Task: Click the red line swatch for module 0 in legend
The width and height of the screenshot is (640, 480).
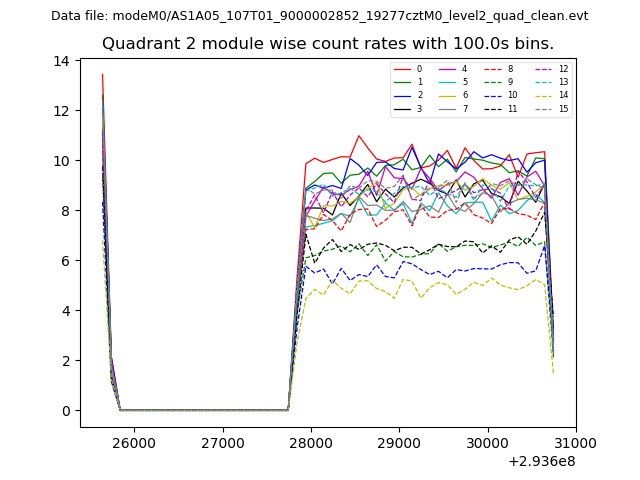Action: pos(402,69)
